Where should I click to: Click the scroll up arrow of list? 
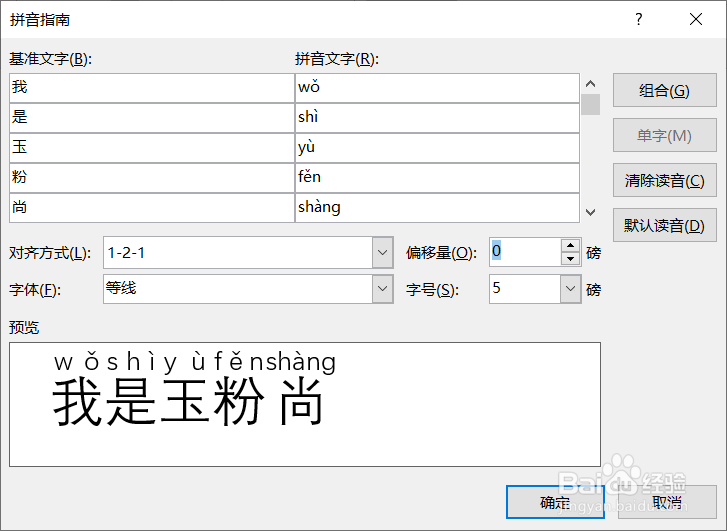tap(590, 84)
